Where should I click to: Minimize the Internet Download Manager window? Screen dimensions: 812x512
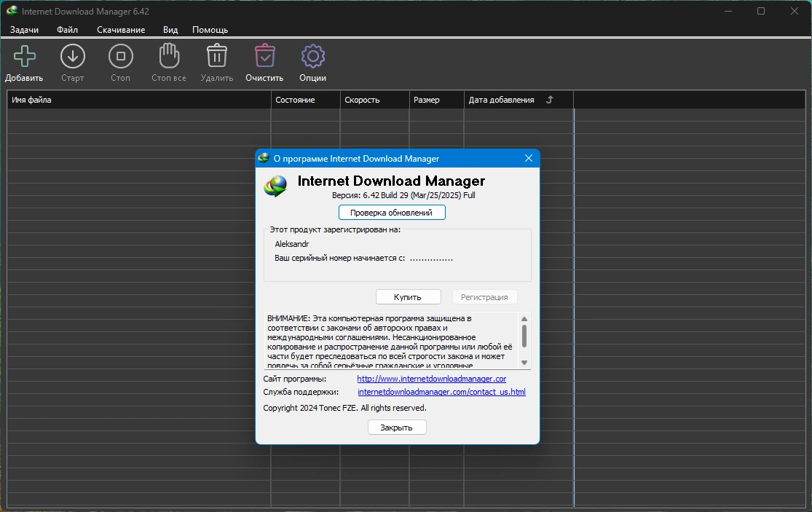pos(728,11)
